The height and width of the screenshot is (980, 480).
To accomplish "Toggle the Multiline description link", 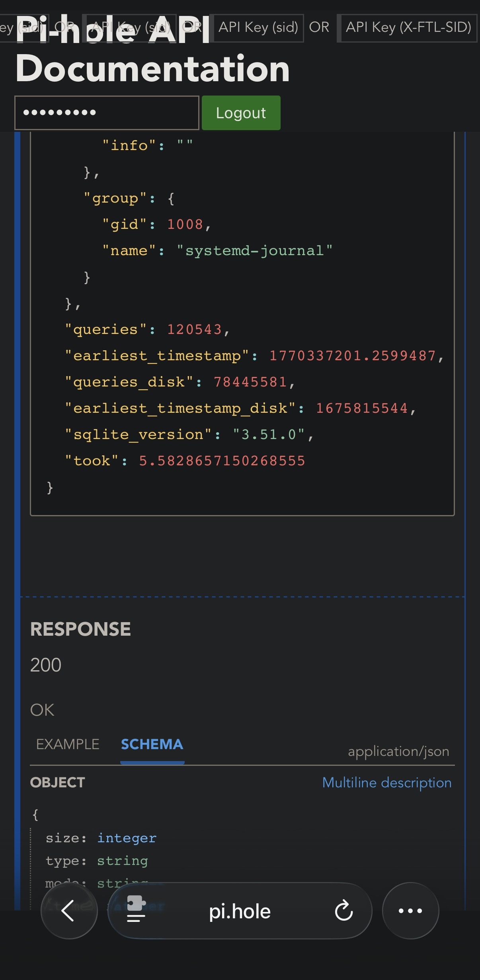I will pyautogui.click(x=387, y=783).
